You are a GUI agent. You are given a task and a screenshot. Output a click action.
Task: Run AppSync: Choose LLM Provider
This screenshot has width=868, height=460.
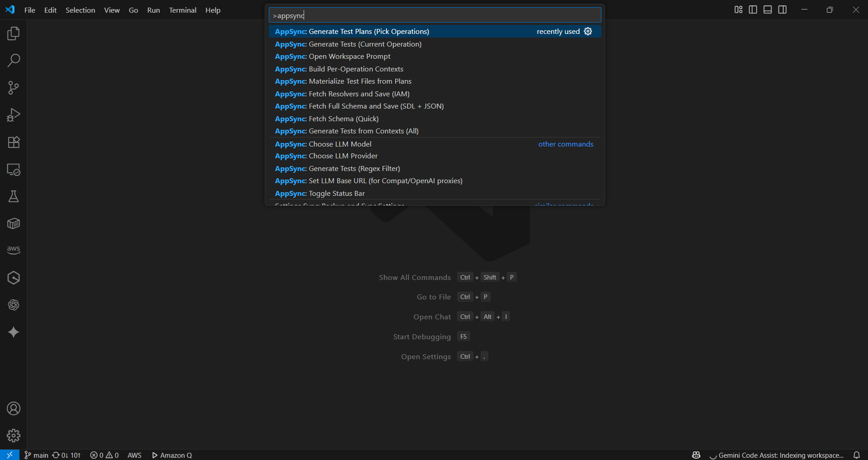pos(435,156)
